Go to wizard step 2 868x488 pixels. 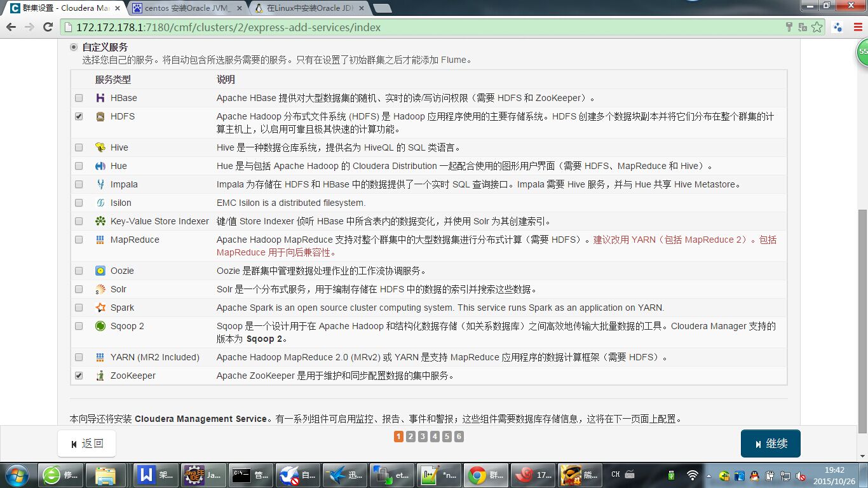point(410,437)
